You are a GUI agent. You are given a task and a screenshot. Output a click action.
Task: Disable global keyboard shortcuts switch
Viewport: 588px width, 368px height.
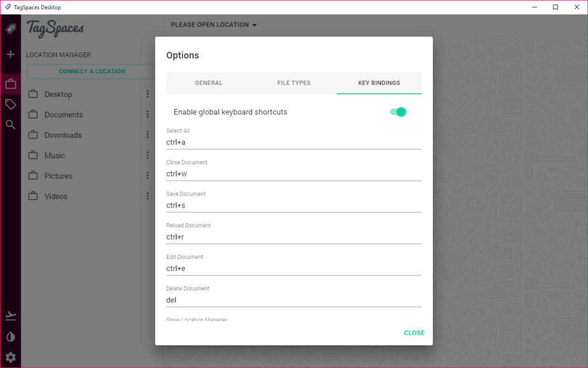coord(399,112)
